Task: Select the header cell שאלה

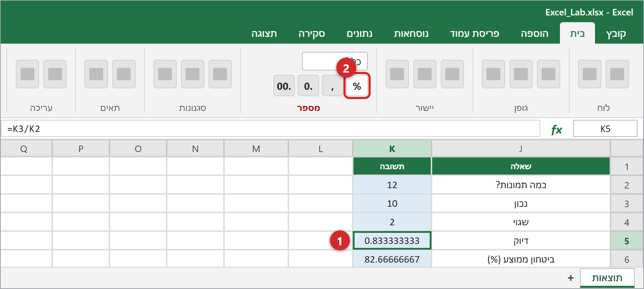Action: 521,166
